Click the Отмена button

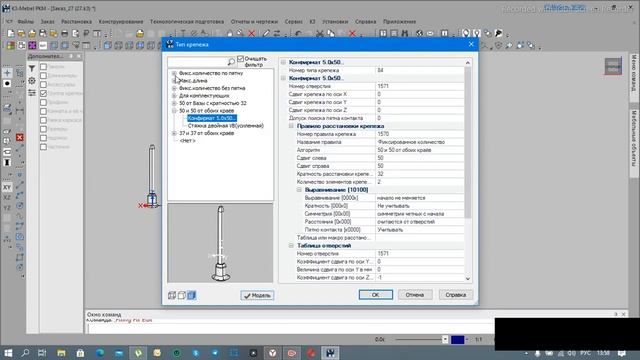(415, 295)
